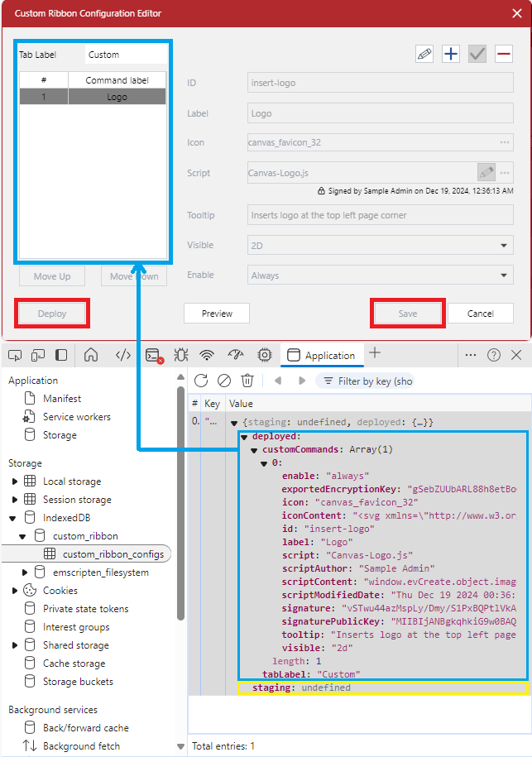Image resolution: width=532 pixels, height=757 pixels.
Task: Expand the Local storage tree node
Action: pyautogui.click(x=14, y=482)
